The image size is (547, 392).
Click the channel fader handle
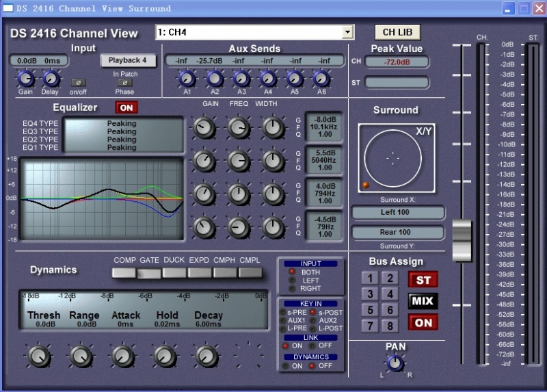pyautogui.click(x=462, y=241)
